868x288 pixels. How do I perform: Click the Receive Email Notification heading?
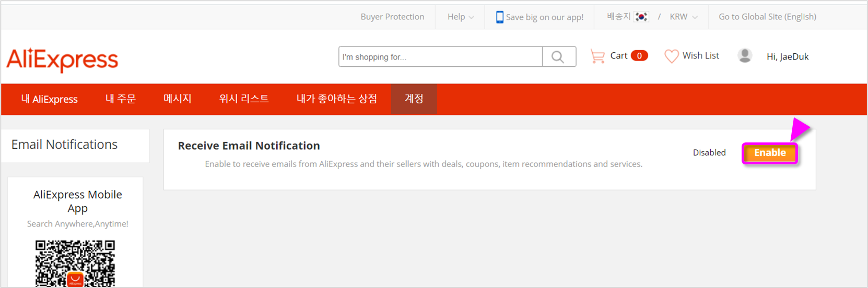pyautogui.click(x=249, y=146)
